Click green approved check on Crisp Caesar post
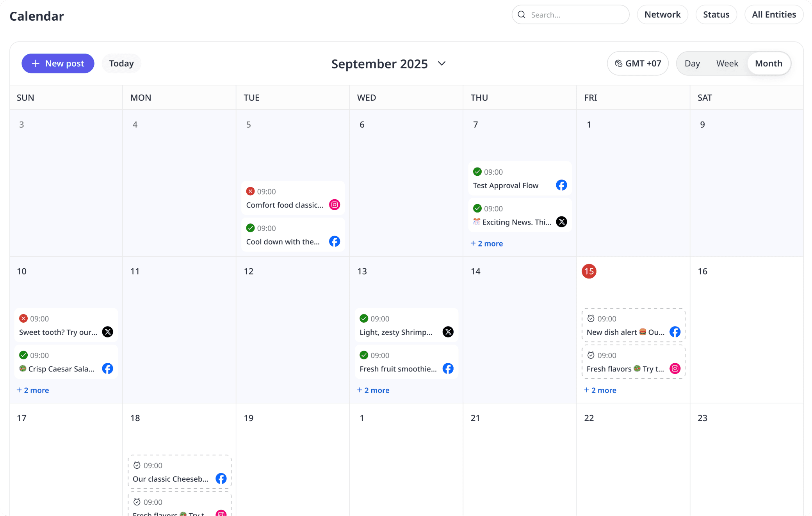812x516 pixels. point(23,355)
